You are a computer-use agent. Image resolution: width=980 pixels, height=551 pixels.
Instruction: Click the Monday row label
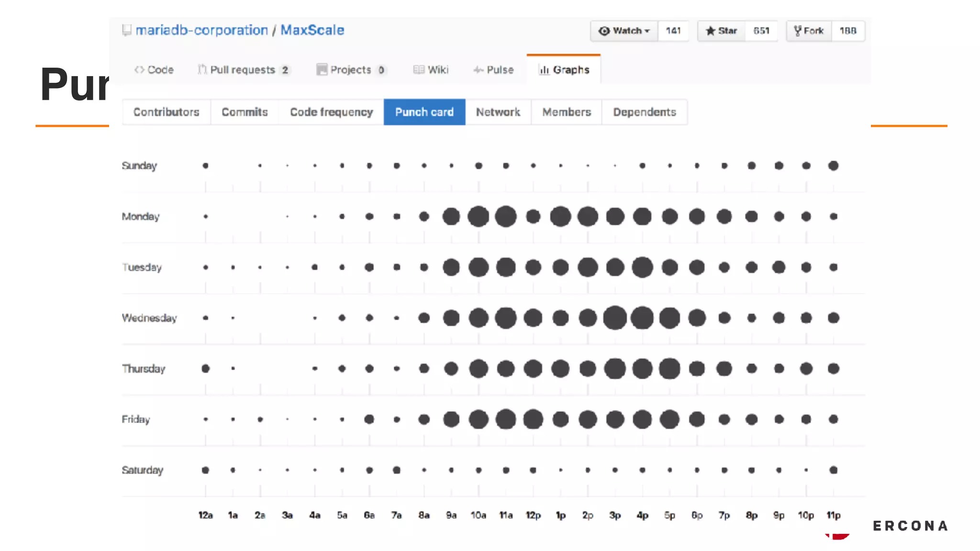click(x=141, y=217)
